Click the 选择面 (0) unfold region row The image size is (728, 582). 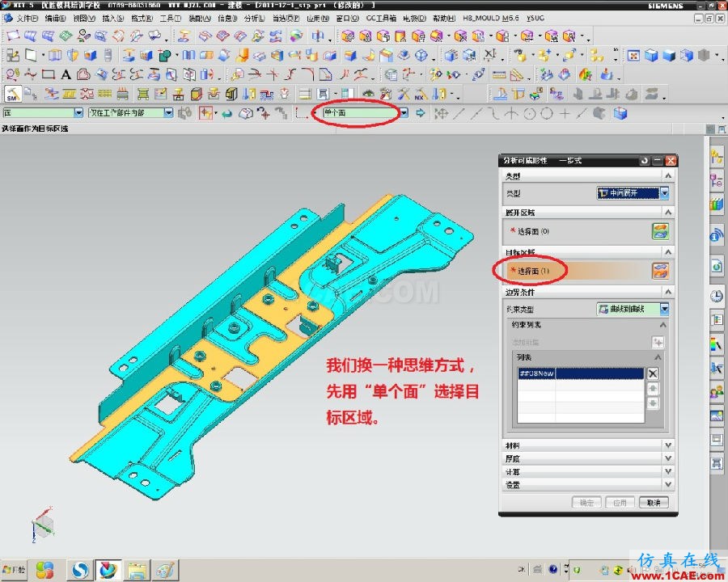click(578, 231)
